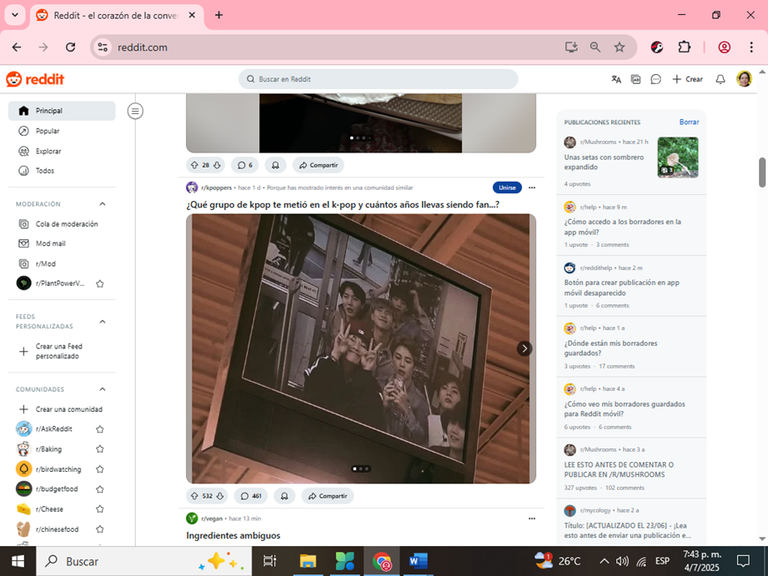Viewport: 768px width, 576px height.
Task: Downvote the kpoppers post with 532 votes
Action: 220,496
